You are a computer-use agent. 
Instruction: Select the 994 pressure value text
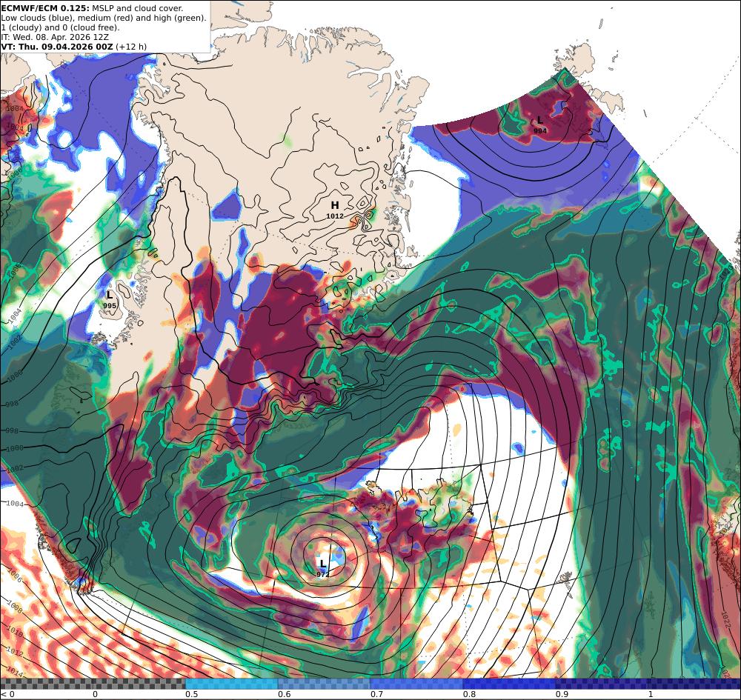point(539,131)
